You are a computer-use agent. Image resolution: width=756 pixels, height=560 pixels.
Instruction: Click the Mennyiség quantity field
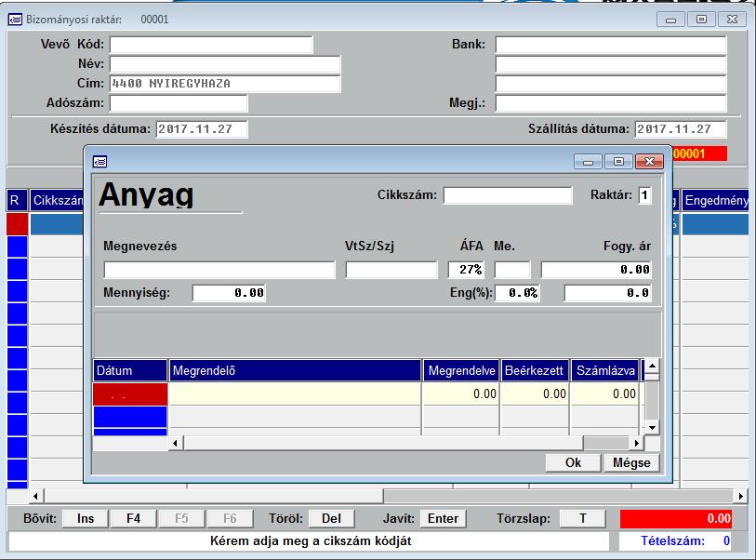pyautogui.click(x=229, y=293)
